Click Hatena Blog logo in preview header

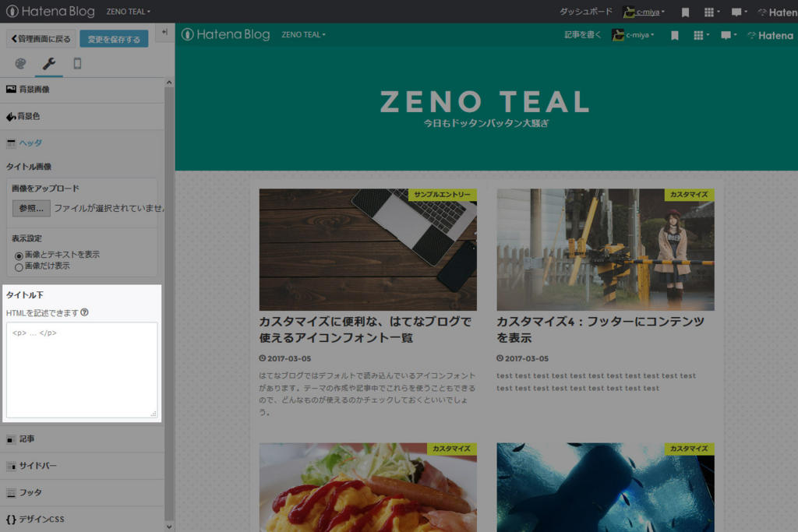[226, 34]
